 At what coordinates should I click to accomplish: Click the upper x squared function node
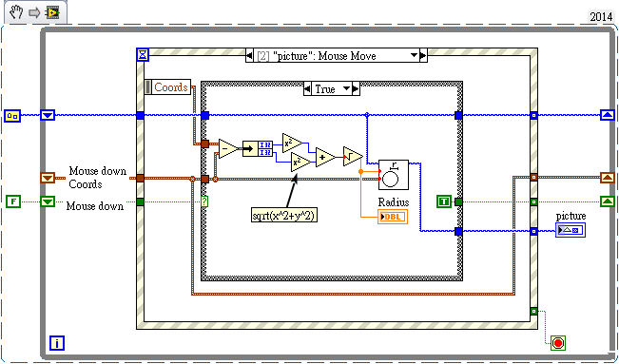pyautogui.click(x=292, y=143)
